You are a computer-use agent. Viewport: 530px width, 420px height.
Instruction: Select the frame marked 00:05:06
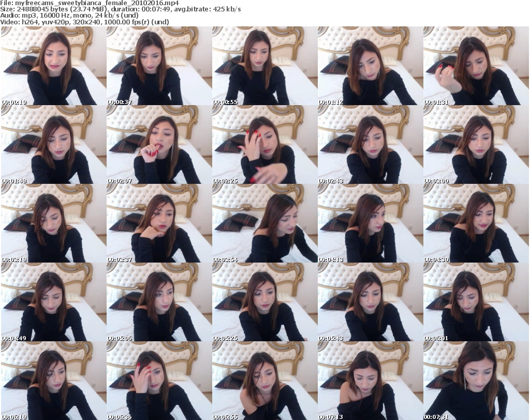159,302
